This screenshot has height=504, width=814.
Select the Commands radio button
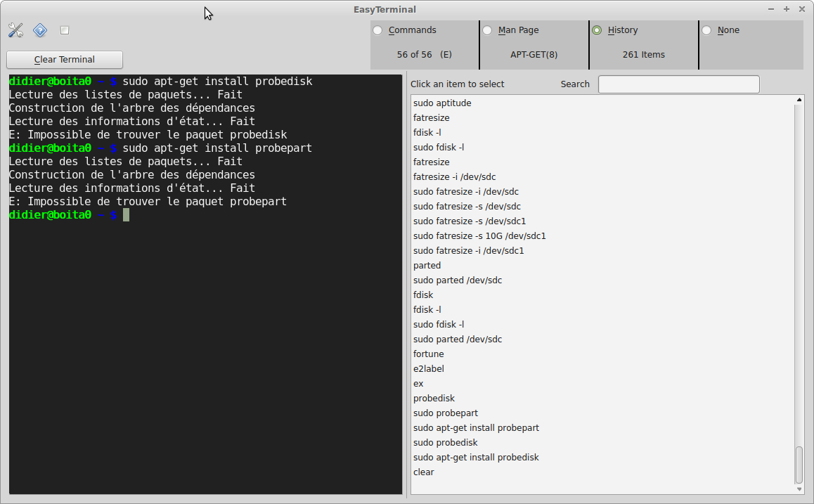[378, 30]
